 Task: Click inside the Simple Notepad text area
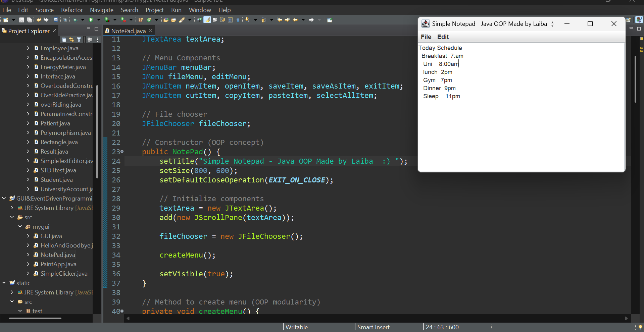click(520, 127)
